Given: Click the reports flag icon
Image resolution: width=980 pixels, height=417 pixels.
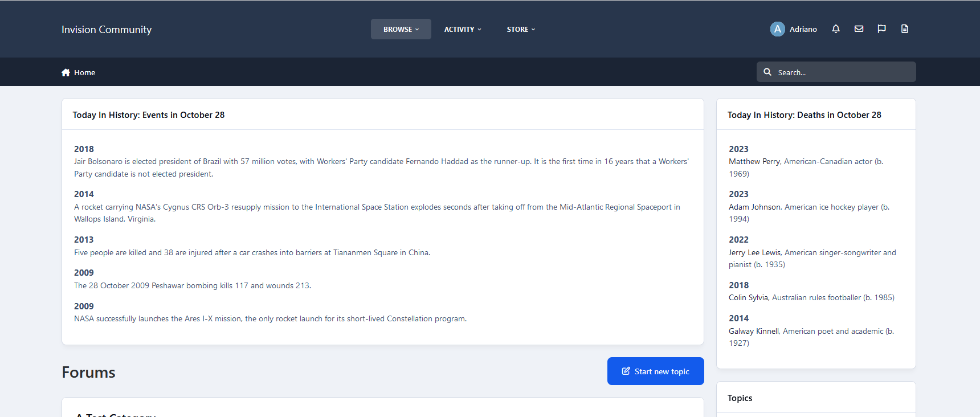Looking at the screenshot, I should pos(881,29).
